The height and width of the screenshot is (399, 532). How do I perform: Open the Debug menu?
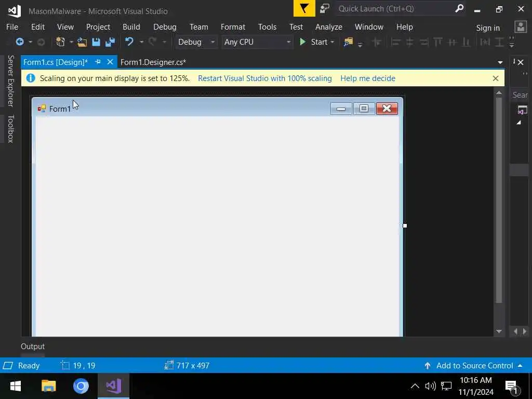coord(165,27)
